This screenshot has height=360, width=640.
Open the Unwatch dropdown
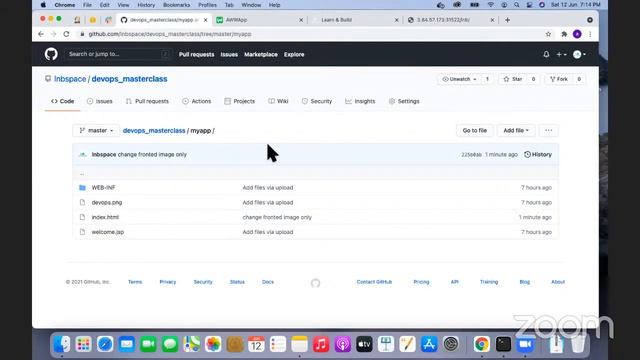(459, 79)
